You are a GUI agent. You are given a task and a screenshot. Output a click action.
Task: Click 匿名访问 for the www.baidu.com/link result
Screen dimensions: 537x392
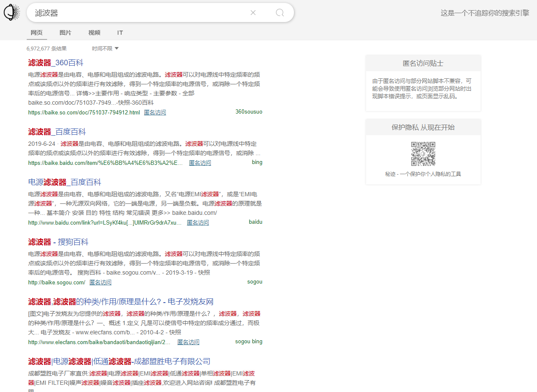pyautogui.click(x=198, y=223)
